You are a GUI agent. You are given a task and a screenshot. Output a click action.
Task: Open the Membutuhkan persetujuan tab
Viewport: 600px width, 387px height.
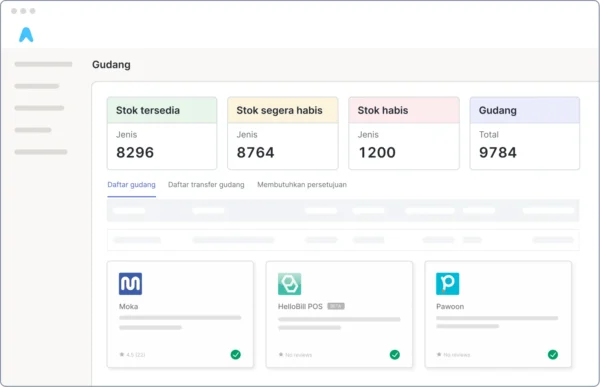tap(302, 185)
